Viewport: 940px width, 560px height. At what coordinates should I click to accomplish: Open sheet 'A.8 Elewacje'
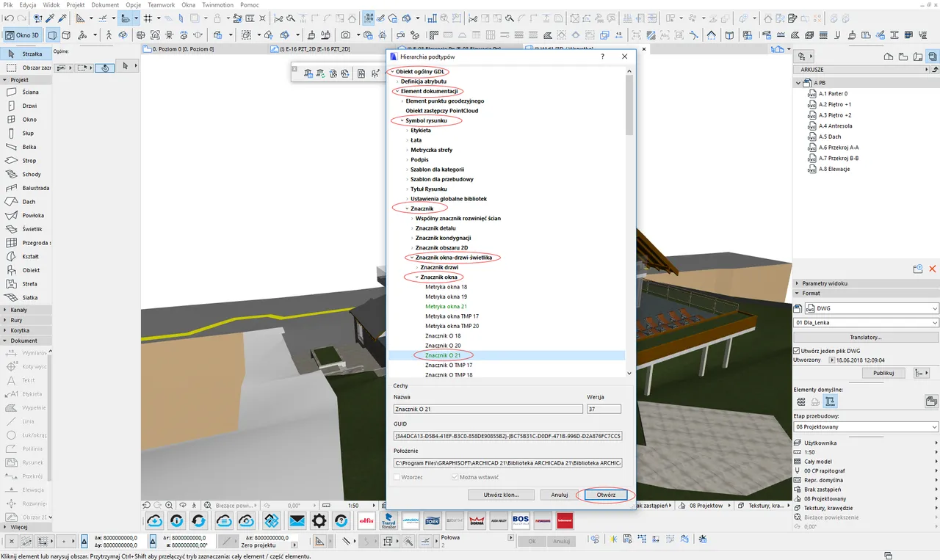tap(834, 169)
